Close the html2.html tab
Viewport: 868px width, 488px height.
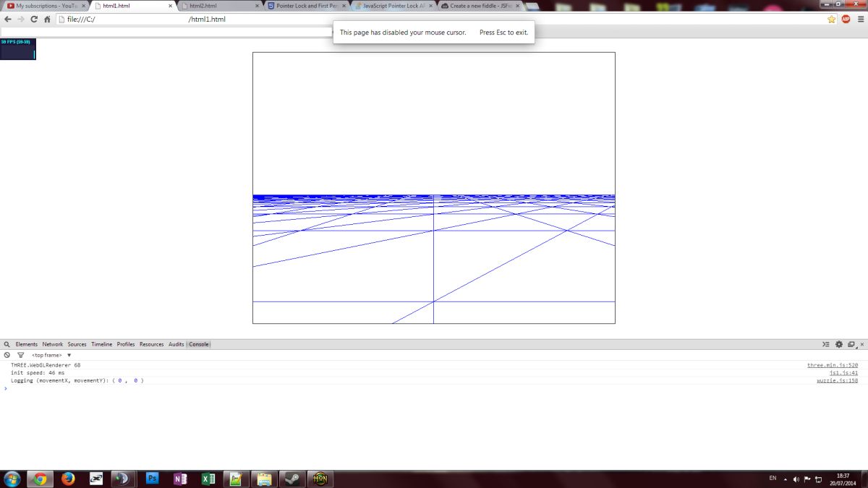[257, 6]
